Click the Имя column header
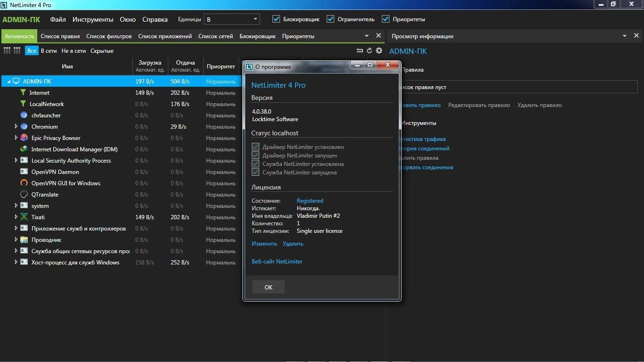The image size is (644, 362). coord(67,66)
